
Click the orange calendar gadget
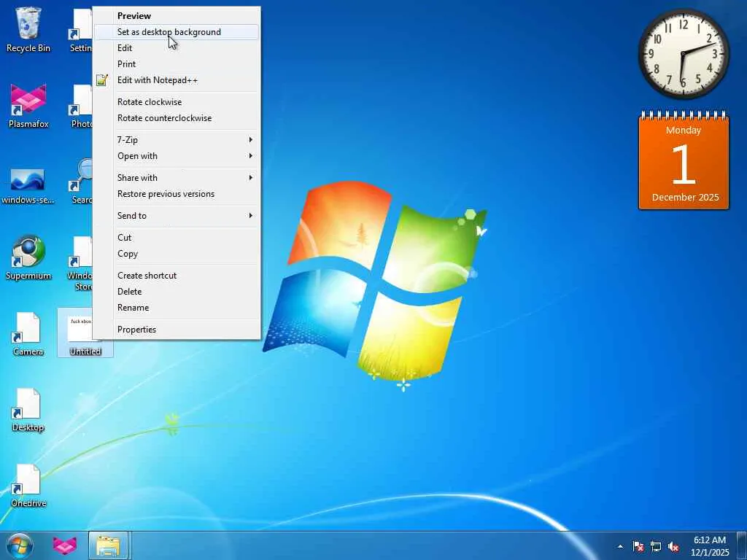[684, 160]
